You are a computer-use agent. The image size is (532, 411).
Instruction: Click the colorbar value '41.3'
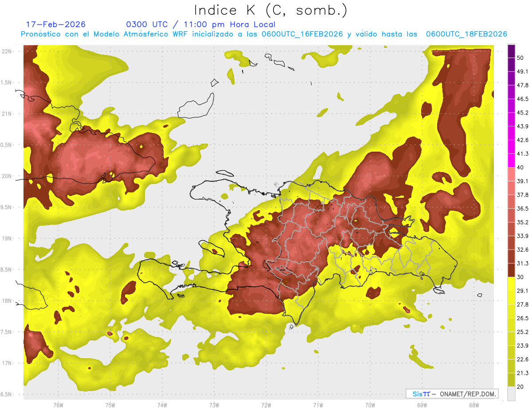523,154
